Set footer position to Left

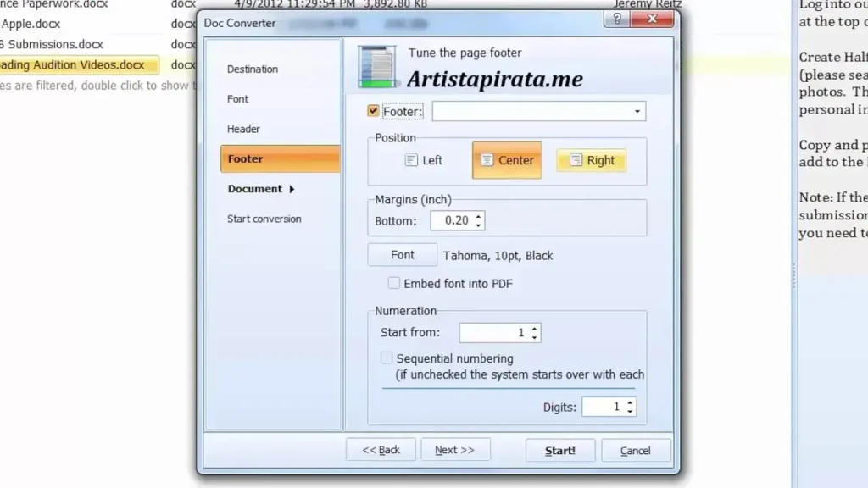424,160
